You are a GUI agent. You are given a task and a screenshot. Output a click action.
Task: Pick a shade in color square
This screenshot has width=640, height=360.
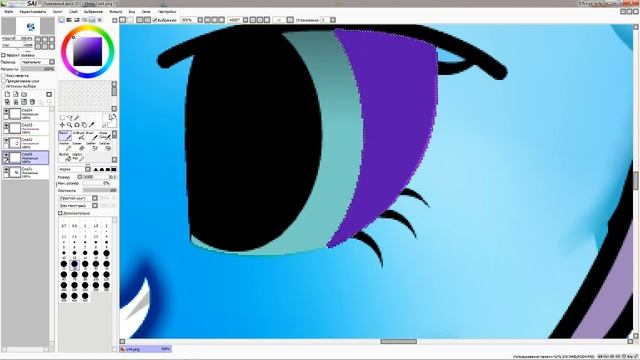tap(87, 51)
